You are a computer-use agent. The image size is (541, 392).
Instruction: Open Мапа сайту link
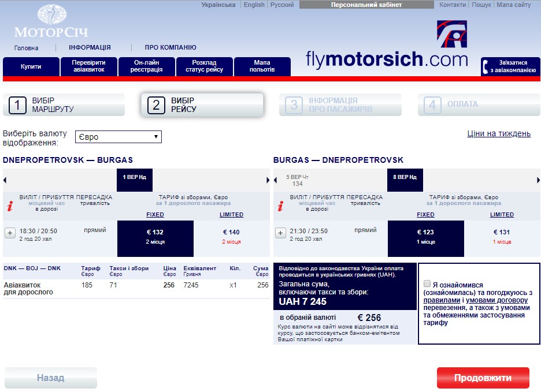pos(513,5)
